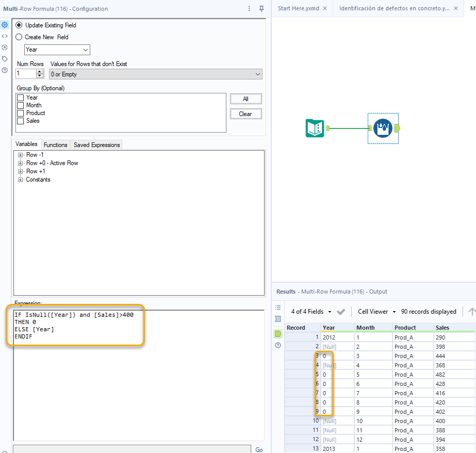Select the Multi-Row Formula tool on the canvas
This screenshot has height=453, width=476.
pyautogui.click(x=383, y=128)
